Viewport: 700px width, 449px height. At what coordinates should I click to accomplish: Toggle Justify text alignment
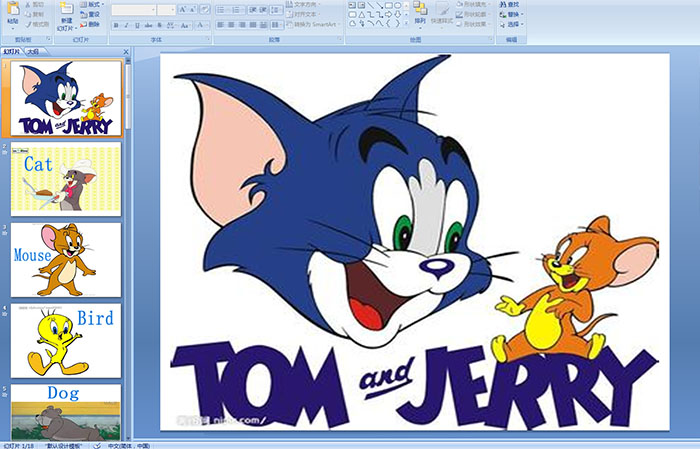(x=253, y=25)
